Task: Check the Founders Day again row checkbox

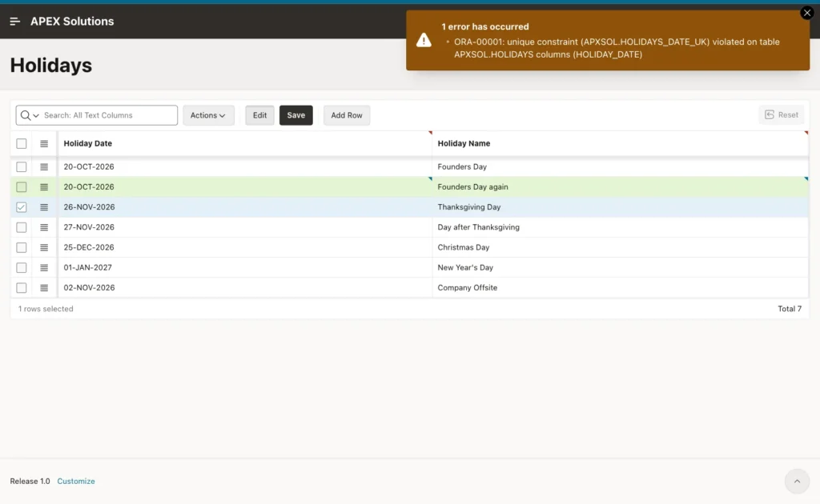Action: click(x=22, y=187)
